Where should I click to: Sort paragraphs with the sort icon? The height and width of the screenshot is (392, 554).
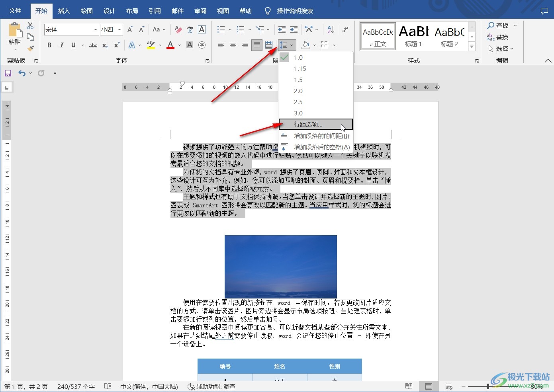click(x=330, y=29)
